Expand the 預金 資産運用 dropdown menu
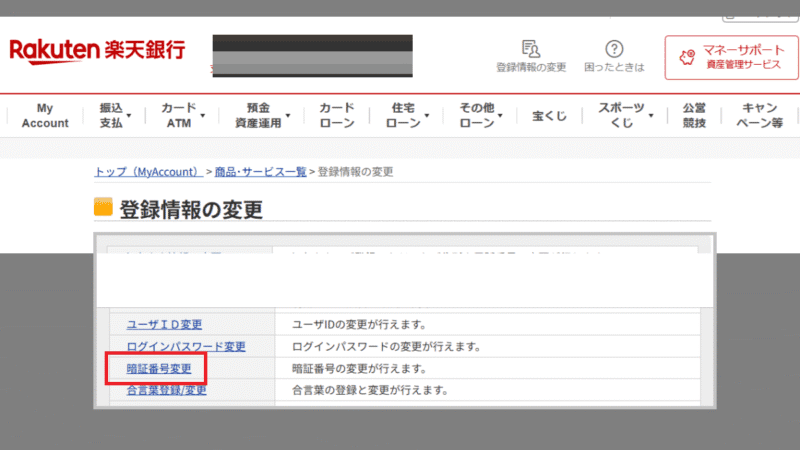The width and height of the screenshot is (800, 450). click(263, 115)
